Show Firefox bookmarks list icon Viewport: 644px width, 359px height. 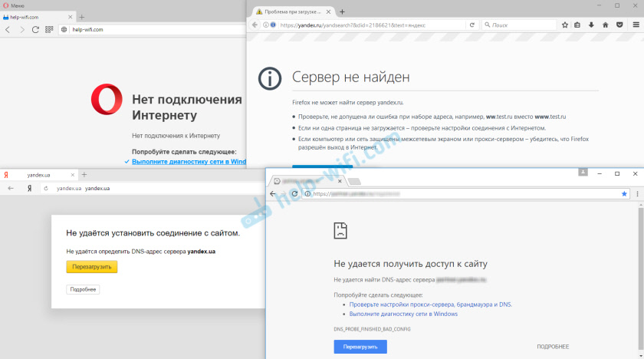tap(577, 25)
